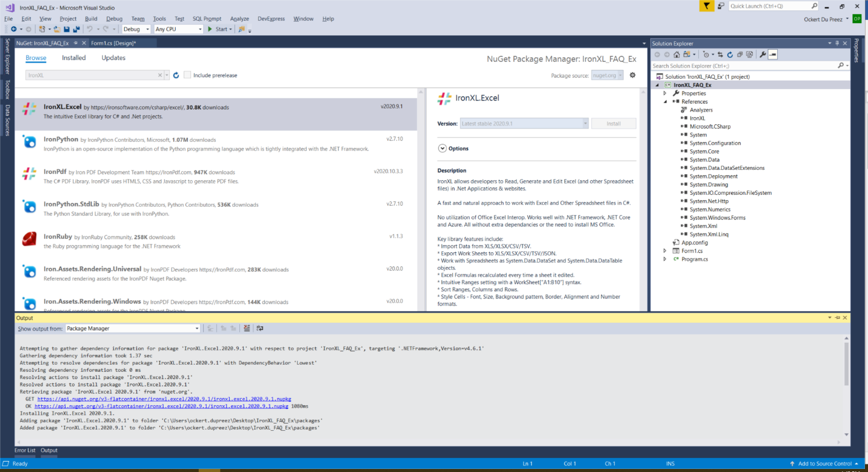Screen dimensions: 868x472
Task: Collapse the References node
Action: (665, 102)
